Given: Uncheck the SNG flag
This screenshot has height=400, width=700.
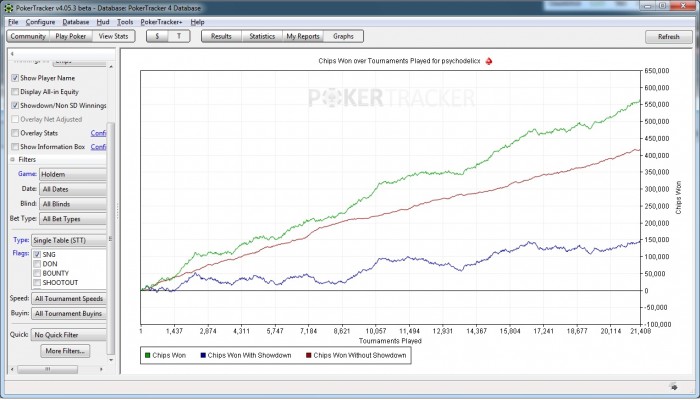Looking at the screenshot, I should click(x=38, y=254).
